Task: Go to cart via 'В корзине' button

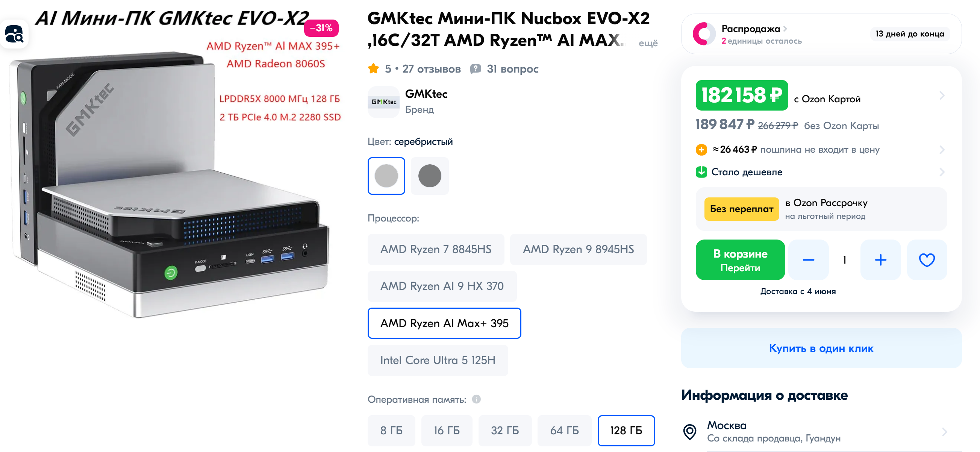Action: 740,260
